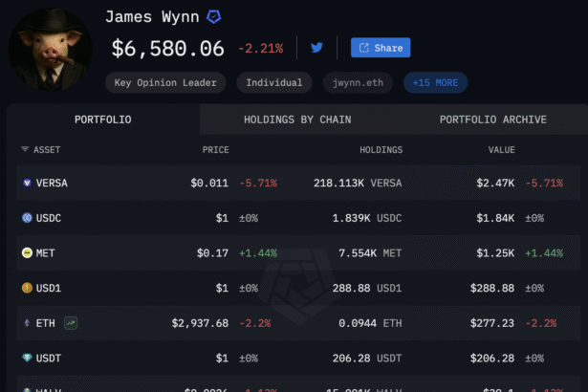The image size is (588, 392).
Task: Open the Twitter profile icon
Action: point(316,47)
